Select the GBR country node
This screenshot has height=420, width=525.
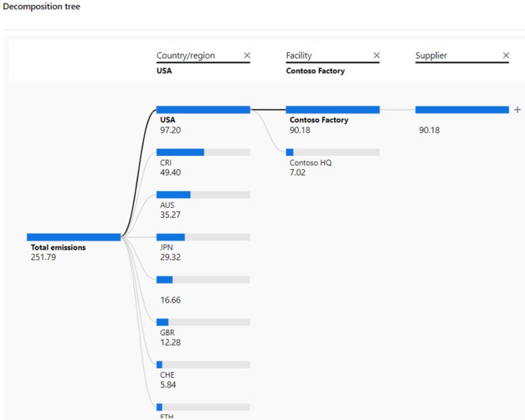tap(203, 321)
